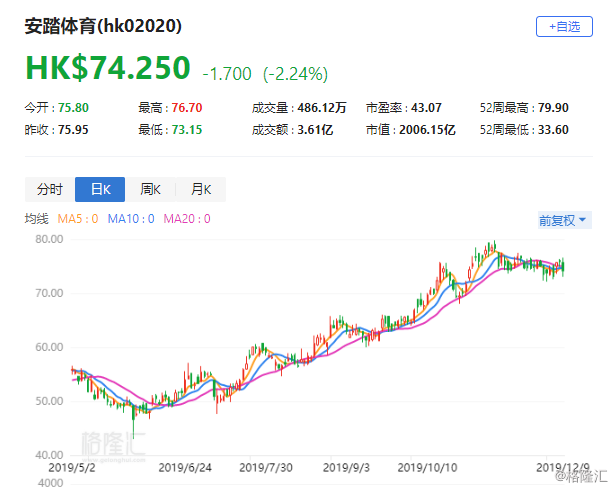The width and height of the screenshot is (615, 490).
Task: Click the MA20 moving average legend
Action: coord(187,219)
